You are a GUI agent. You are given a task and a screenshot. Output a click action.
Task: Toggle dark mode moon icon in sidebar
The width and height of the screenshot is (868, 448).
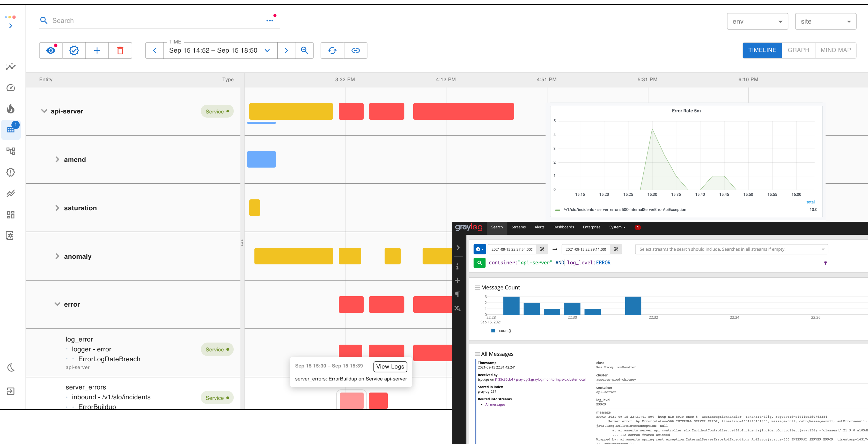(11, 367)
